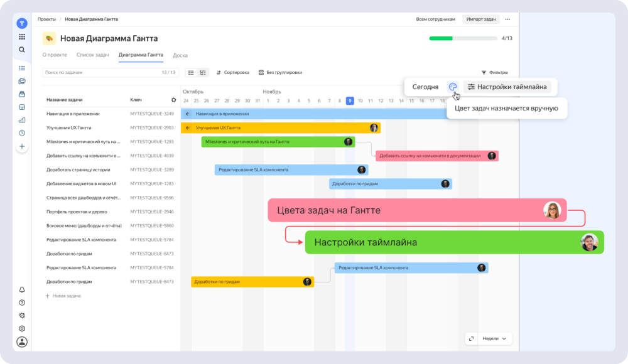Open notifications bell in sidebar

pyautogui.click(x=21, y=289)
